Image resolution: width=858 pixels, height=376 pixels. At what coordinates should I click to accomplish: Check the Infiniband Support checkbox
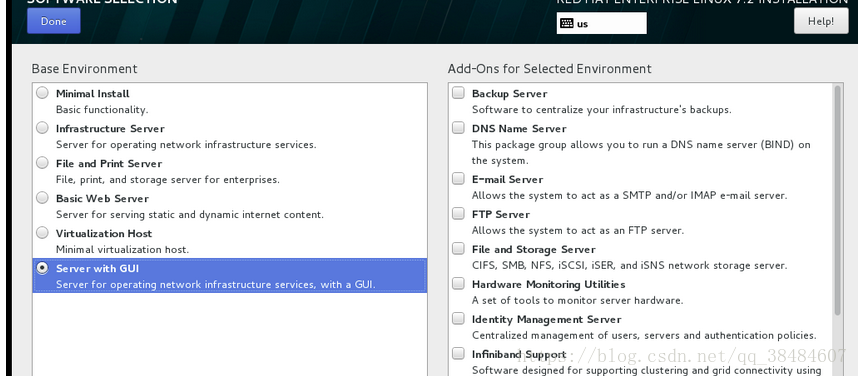(x=458, y=354)
